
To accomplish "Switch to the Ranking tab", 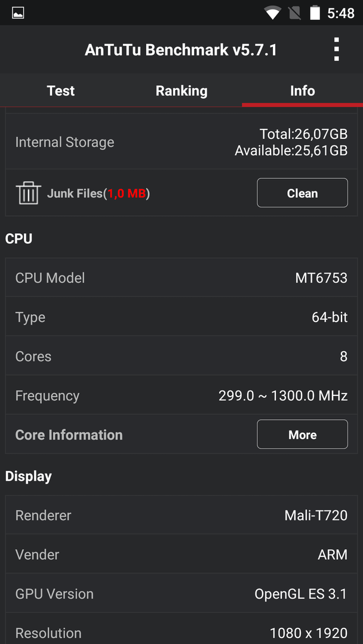I will point(181,91).
